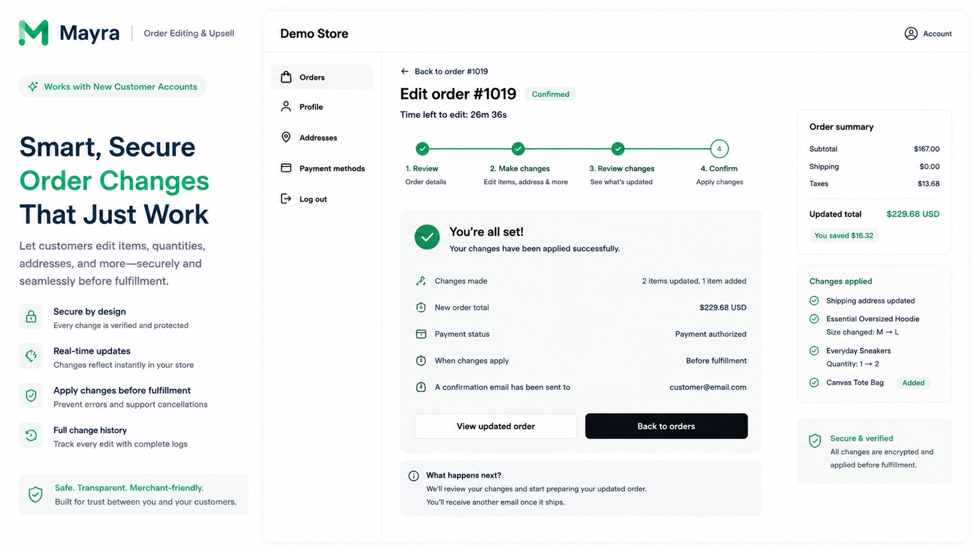Click the Canvas Tote Bag check icon
The image size is (980, 552).
(x=814, y=382)
